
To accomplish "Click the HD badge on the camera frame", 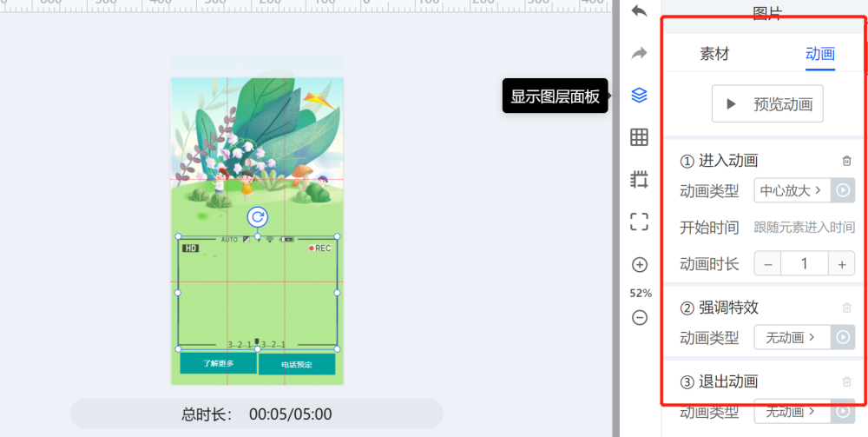I will click(190, 248).
